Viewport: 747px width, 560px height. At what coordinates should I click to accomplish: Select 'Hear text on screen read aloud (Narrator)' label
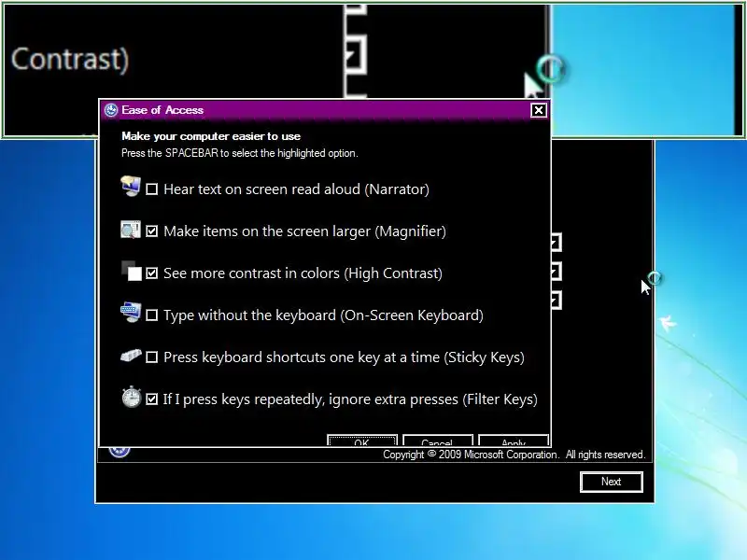pos(296,189)
